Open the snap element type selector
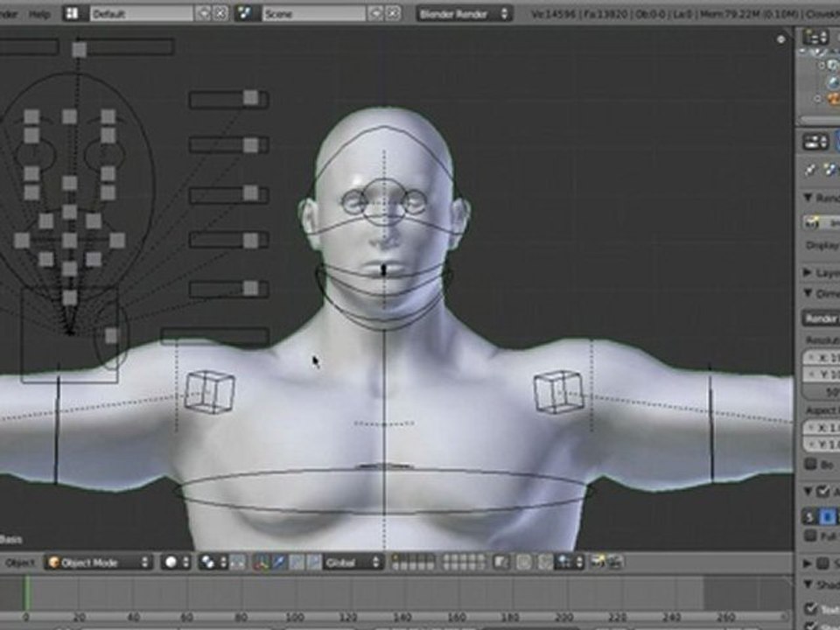This screenshot has width=840, height=630. click(569, 563)
